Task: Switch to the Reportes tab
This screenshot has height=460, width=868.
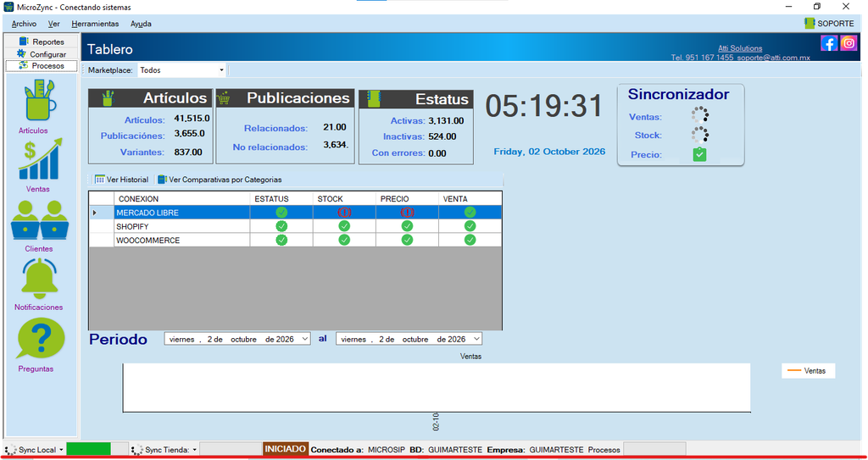Action: coord(42,42)
